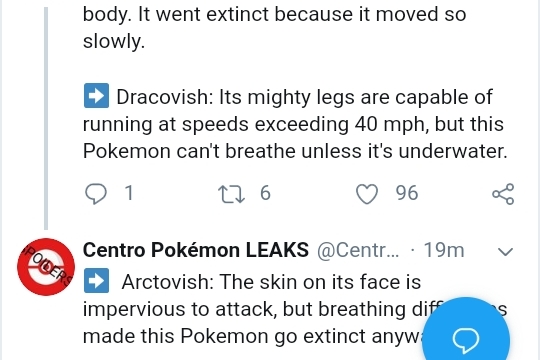
Task: Click the Centro Pokémon LEAKS display name
Action: (196, 250)
